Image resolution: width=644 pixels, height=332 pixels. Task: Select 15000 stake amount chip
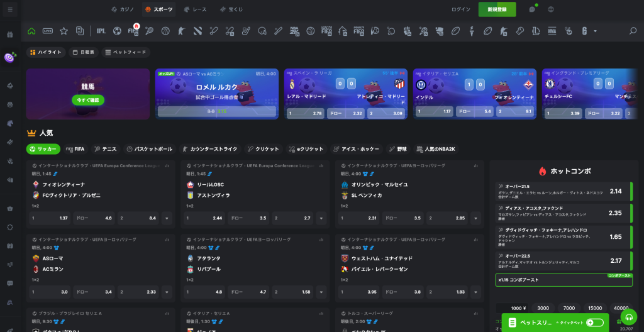[595, 308]
